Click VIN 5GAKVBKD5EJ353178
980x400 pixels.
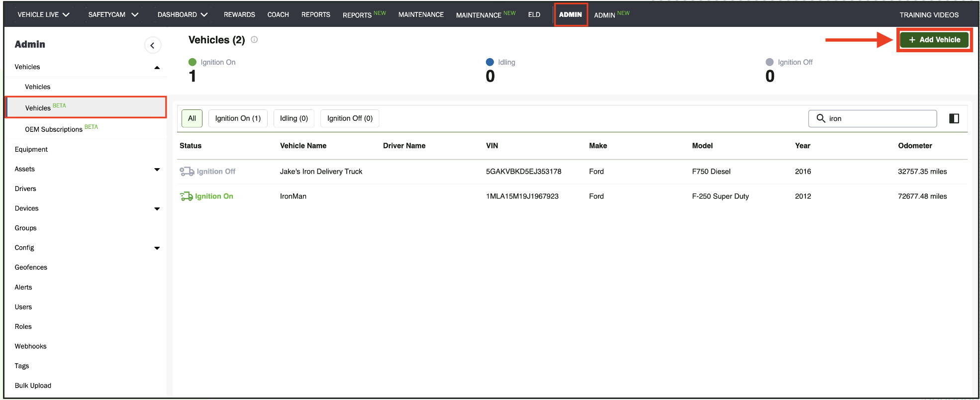point(523,172)
